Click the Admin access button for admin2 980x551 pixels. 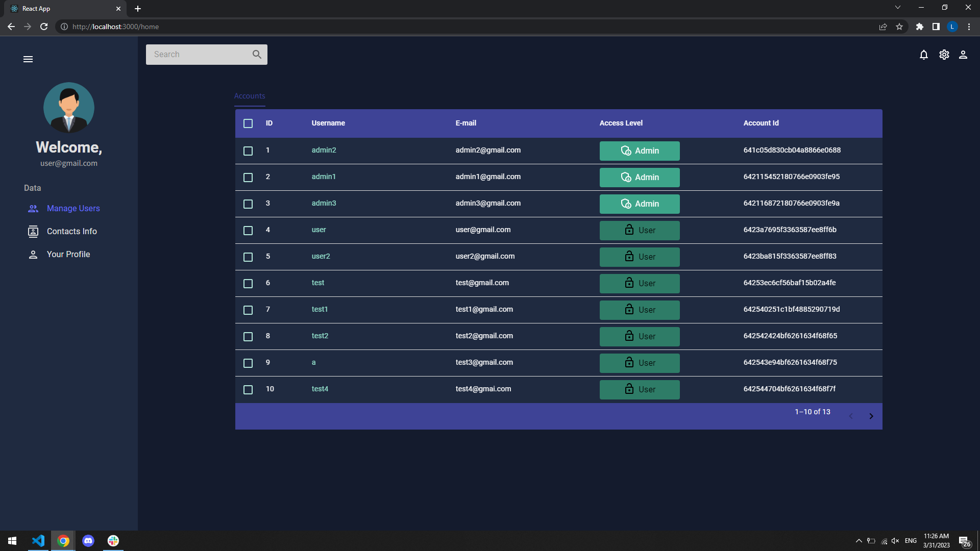click(640, 151)
